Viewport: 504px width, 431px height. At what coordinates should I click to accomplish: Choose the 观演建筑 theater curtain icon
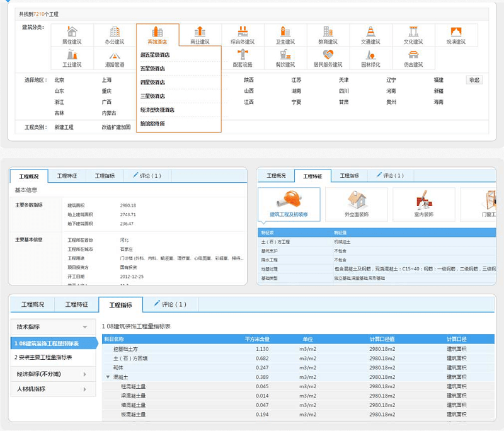456,32
